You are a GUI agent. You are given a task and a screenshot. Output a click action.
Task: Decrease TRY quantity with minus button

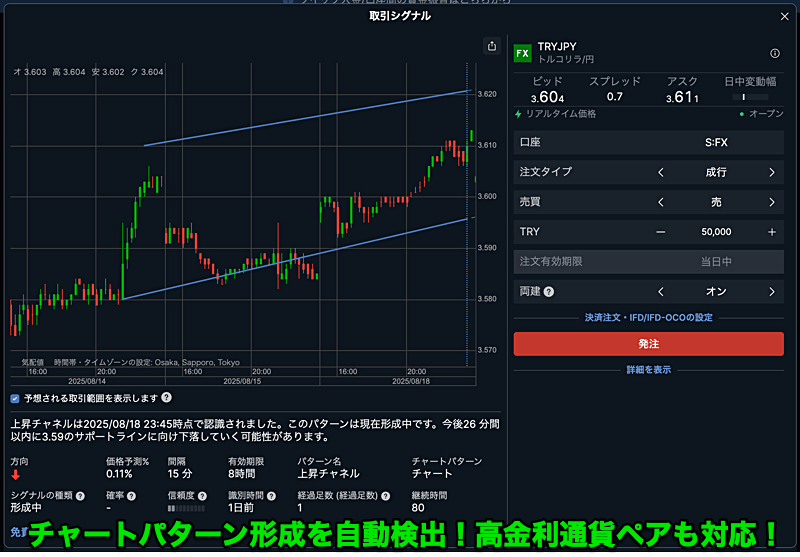(x=661, y=232)
